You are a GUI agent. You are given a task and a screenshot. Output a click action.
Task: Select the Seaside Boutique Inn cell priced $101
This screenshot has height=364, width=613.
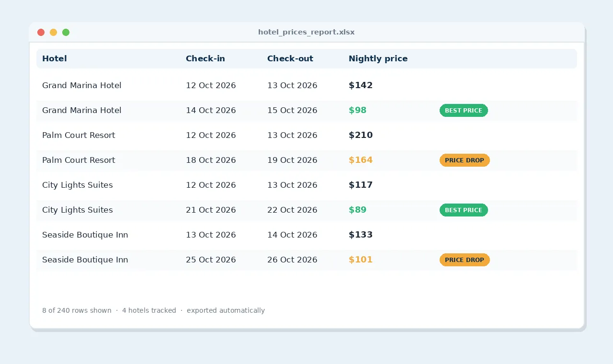click(x=85, y=260)
